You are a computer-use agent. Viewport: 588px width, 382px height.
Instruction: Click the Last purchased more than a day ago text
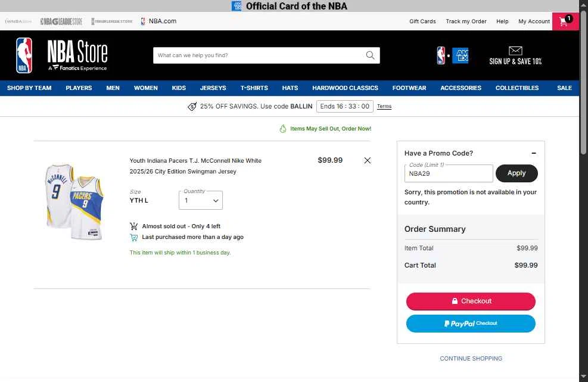click(193, 237)
